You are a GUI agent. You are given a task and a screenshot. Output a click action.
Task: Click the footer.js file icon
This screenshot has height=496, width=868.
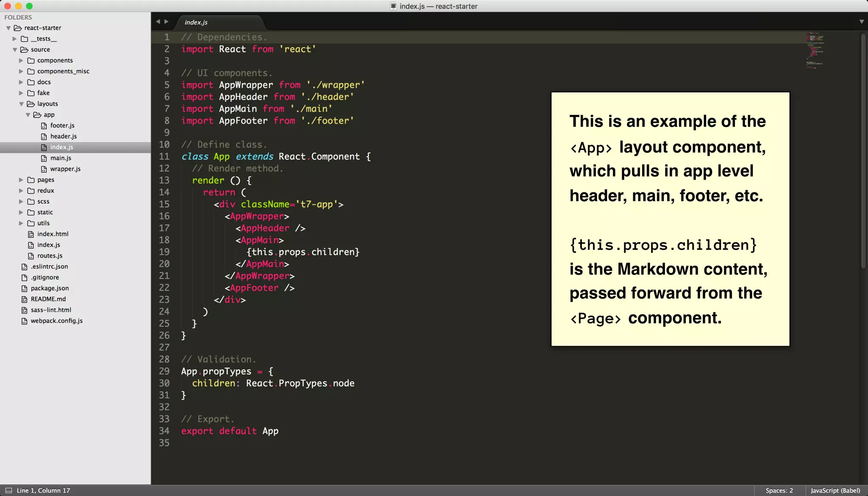(44, 126)
